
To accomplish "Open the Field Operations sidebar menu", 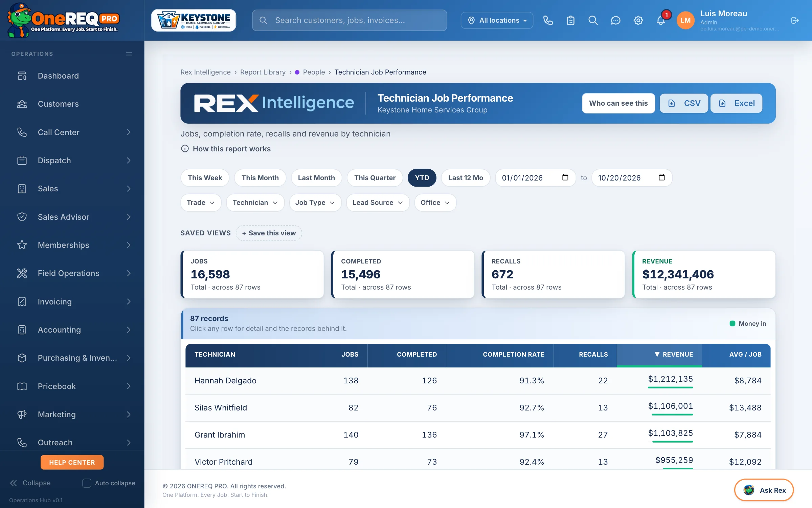I will pos(72,273).
